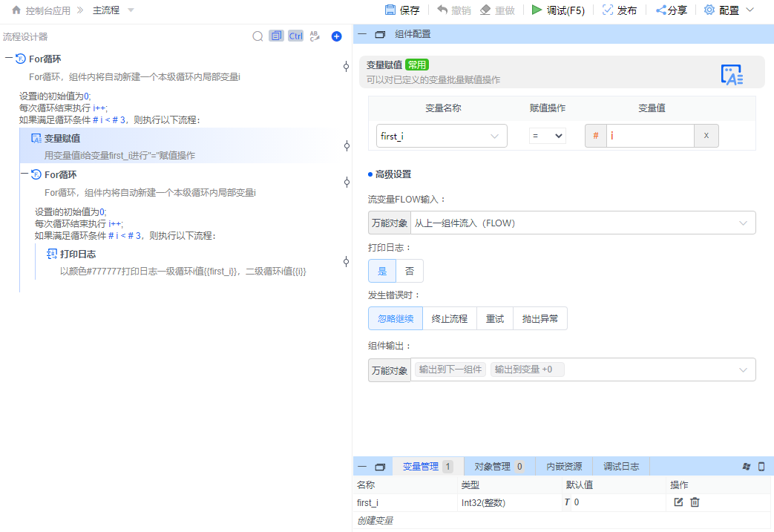
Task: Click the 保存 save button
Action: coord(402,10)
